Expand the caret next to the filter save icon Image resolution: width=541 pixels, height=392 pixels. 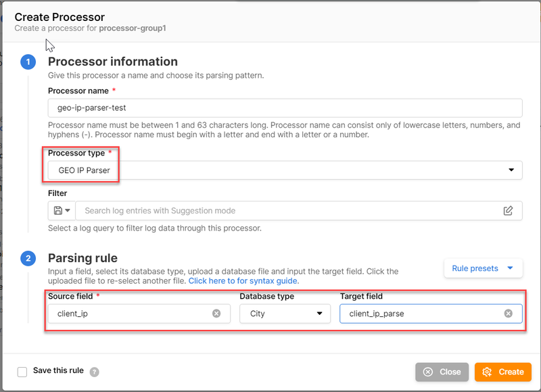coord(68,211)
